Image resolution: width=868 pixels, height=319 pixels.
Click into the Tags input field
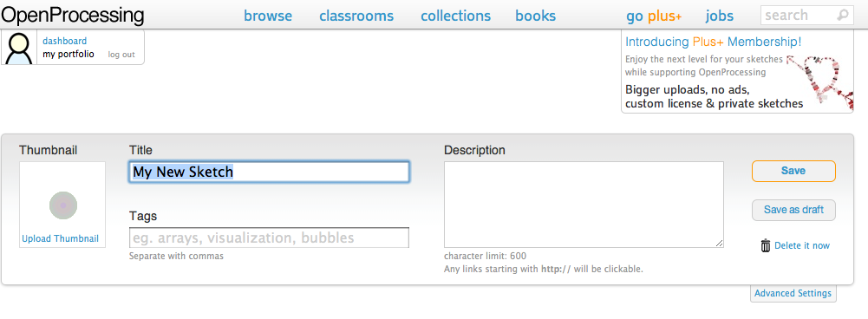269,238
